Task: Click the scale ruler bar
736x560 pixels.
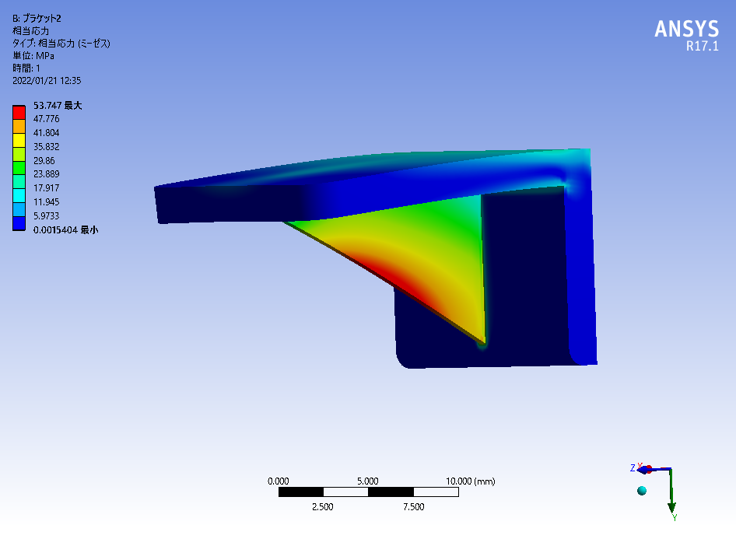Action: point(369,492)
